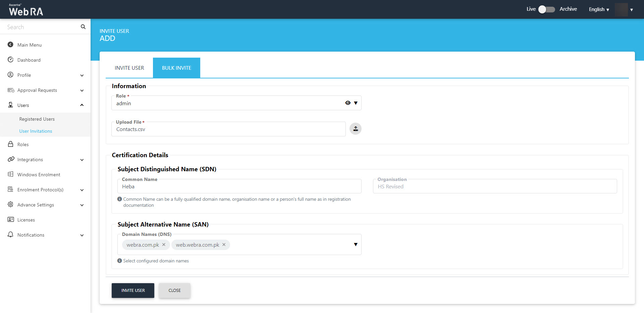Viewport: 644px width, 313px height.
Task: Click the CLOSE button
Action: [174, 290]
